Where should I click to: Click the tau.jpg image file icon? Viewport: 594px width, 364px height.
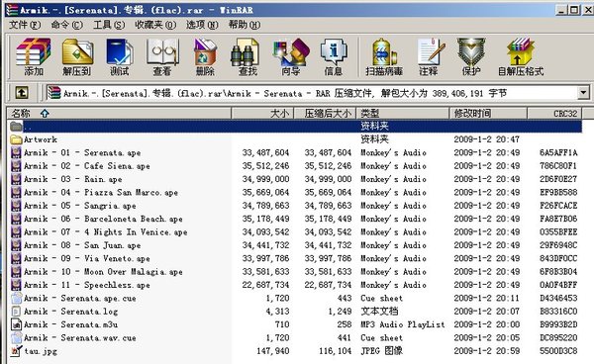tap(16, 351)
